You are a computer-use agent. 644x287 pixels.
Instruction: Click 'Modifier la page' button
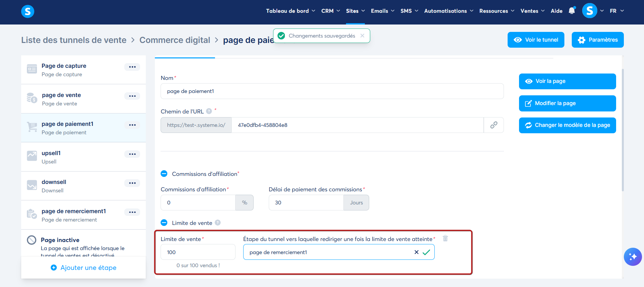[567, 103]
